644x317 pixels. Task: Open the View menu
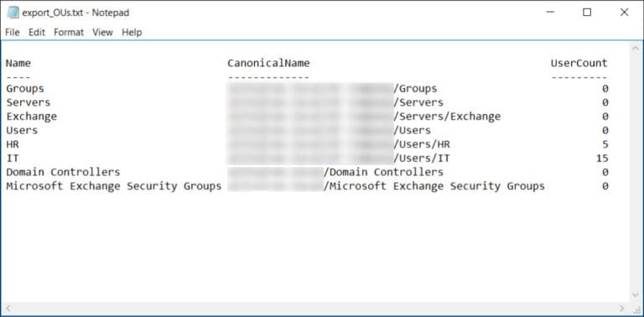click(x=102, y=33)
